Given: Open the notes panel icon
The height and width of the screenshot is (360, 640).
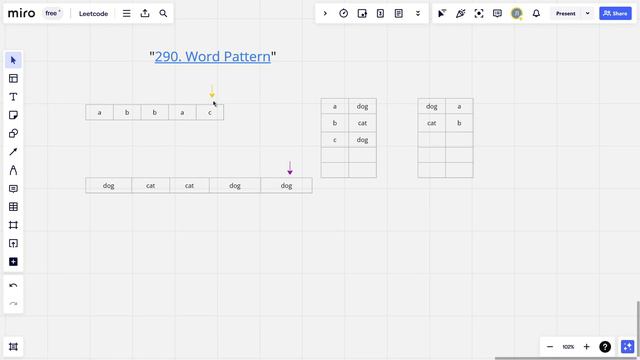Looking at the screenshot, I should tap(399, 13).
